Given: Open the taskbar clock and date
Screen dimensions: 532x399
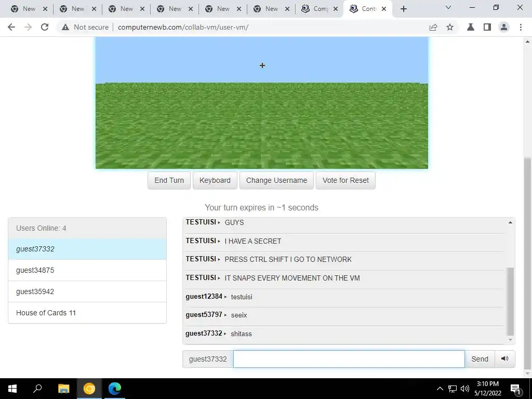Looking at the screenshot, I should click(x=487, y=389).
